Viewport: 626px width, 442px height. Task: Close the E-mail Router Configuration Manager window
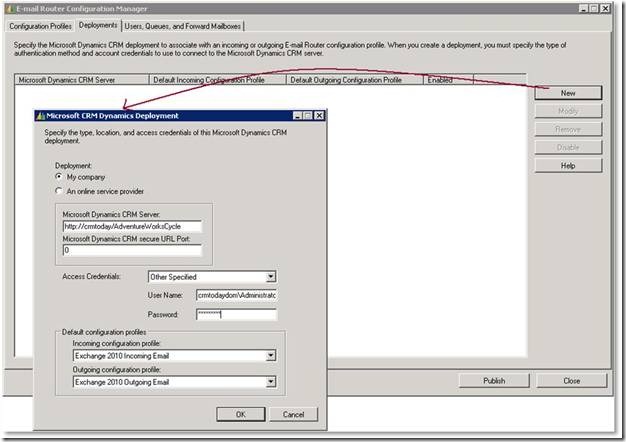pyautogui.click(x=605, y=8)
